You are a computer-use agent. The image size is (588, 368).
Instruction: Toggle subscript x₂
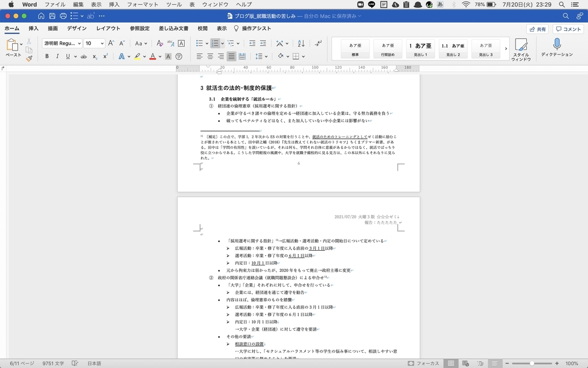click(x=95, y=56)
